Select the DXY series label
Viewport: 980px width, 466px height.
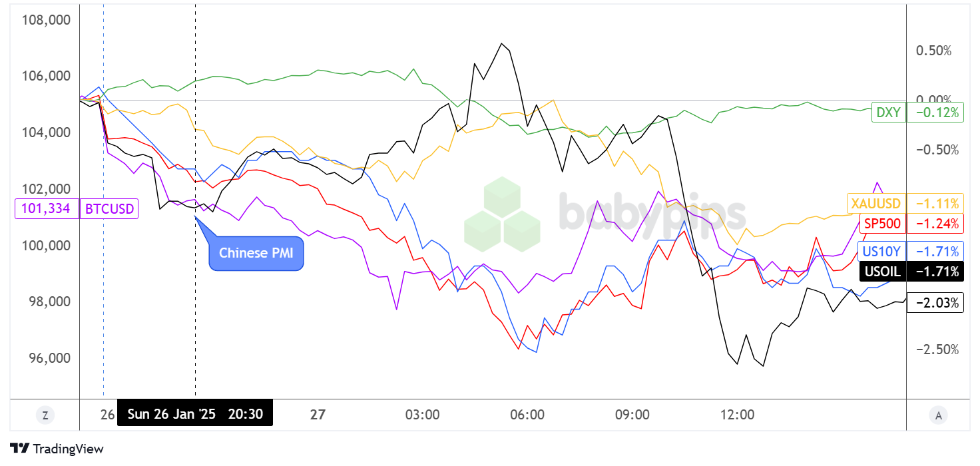(x=887, y=113)
